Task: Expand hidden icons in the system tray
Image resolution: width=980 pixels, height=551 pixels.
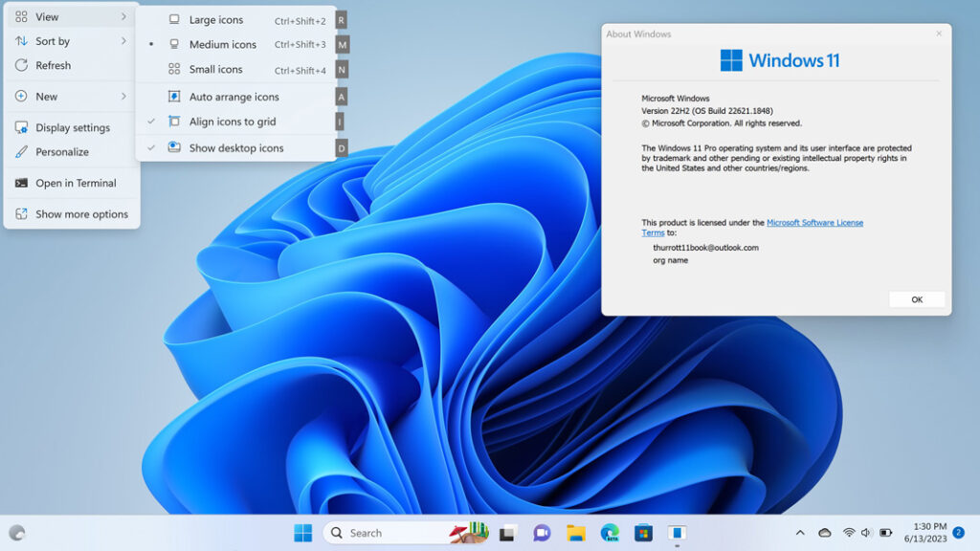Action: point(801,532)
